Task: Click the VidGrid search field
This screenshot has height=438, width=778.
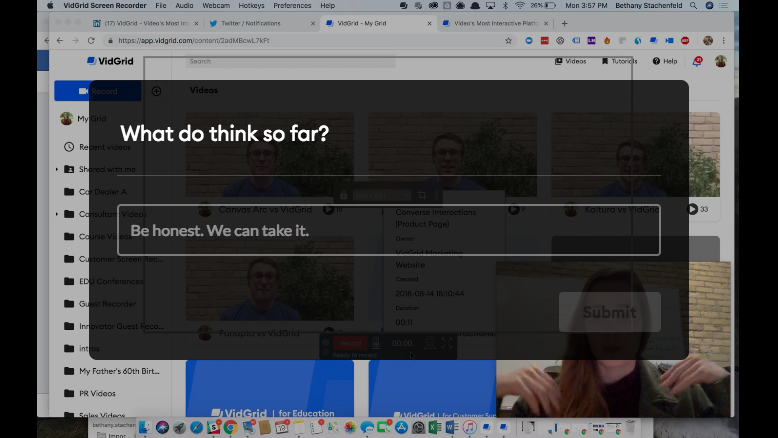Action: pyautogui.click(x=292, y=62)
